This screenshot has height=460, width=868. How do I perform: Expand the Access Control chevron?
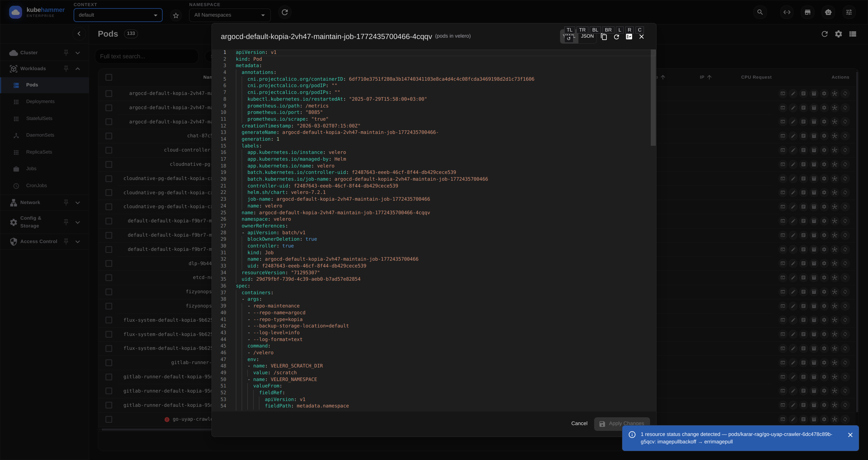[78, 242]
